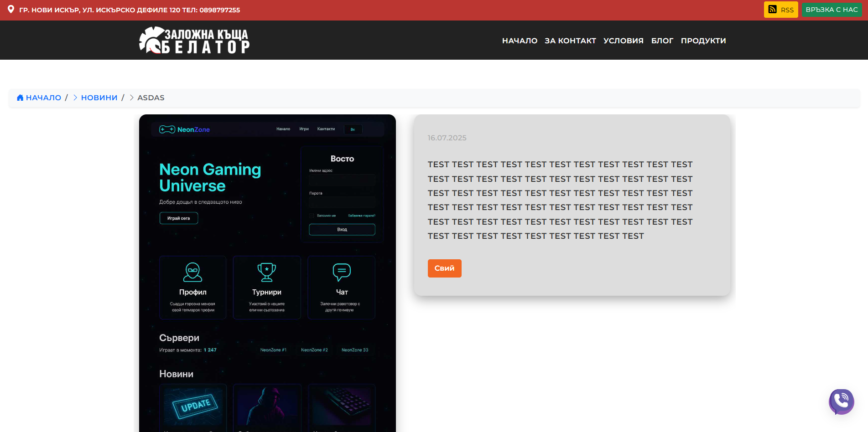Image resolution: width=868 pixels, height=432 pixels.
Task: Select ПРОДУКТИ in the navigation bar
Action: point(703,41)
